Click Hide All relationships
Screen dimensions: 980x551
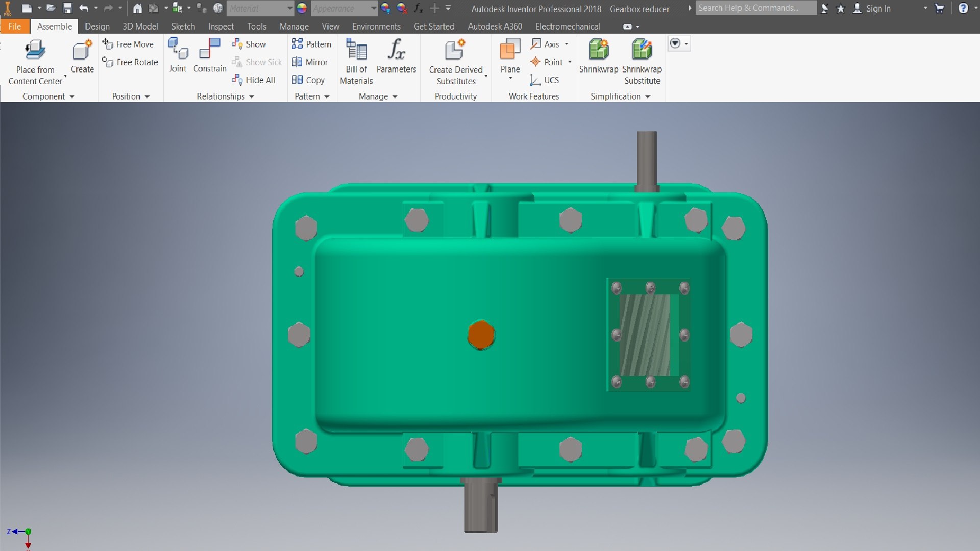pos(254,80)
